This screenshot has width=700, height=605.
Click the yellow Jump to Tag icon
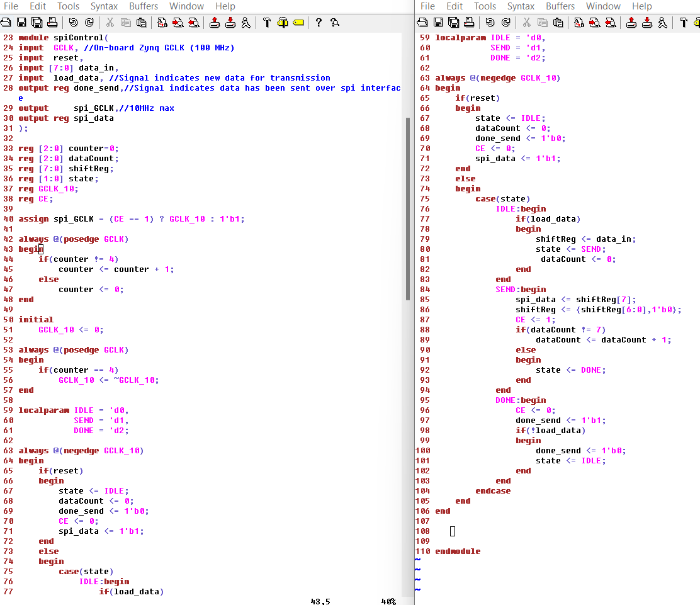point(298,23)
